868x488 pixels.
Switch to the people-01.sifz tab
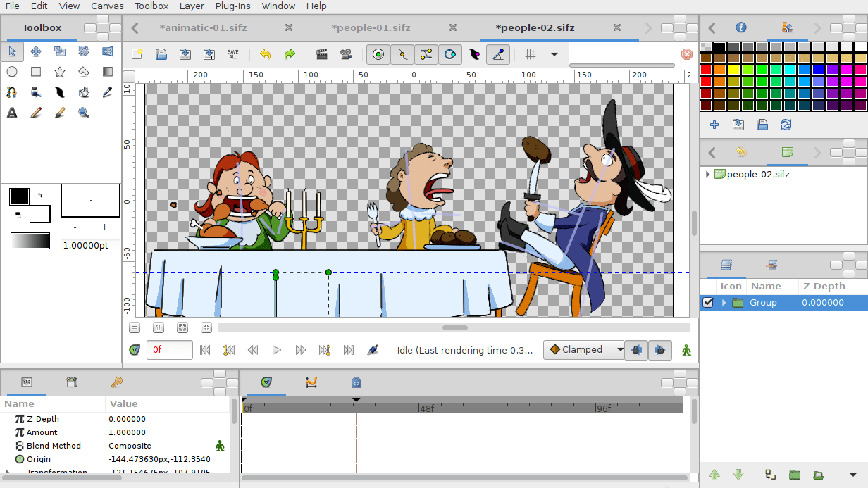(x=371, y=28)
